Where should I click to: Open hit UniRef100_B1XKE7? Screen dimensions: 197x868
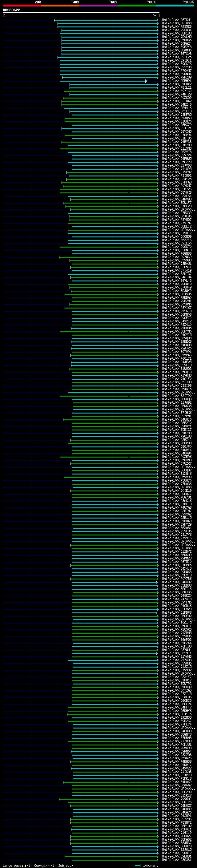177,795
